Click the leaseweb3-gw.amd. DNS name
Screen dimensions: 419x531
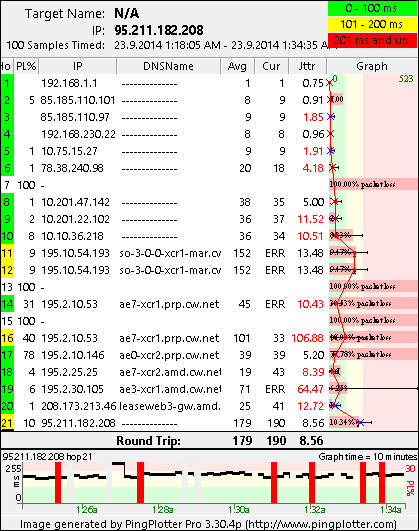170,406
